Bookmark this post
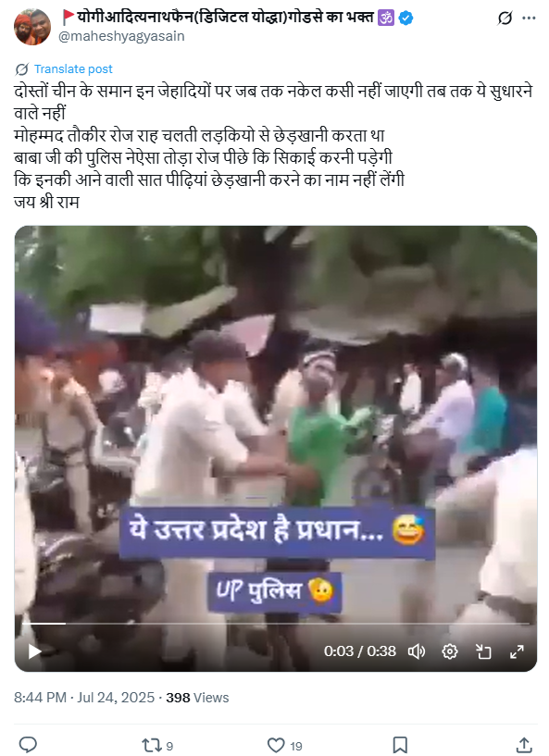 [x=400, y=745]
